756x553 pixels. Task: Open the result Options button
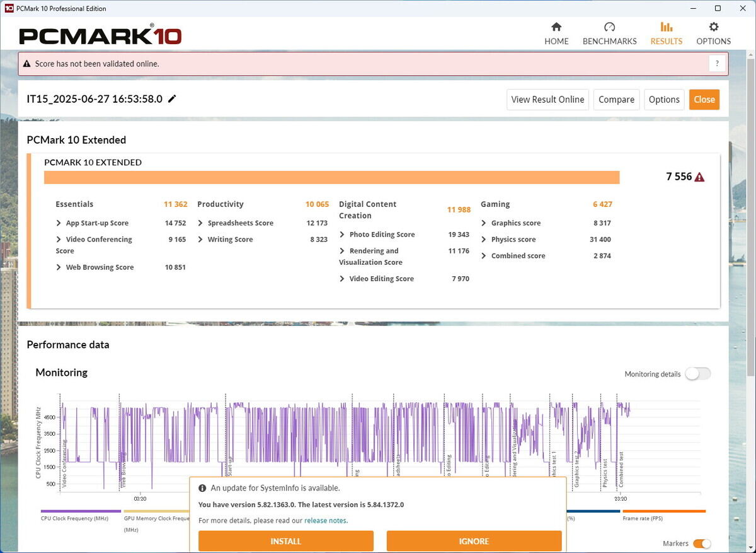coord(664,100)
